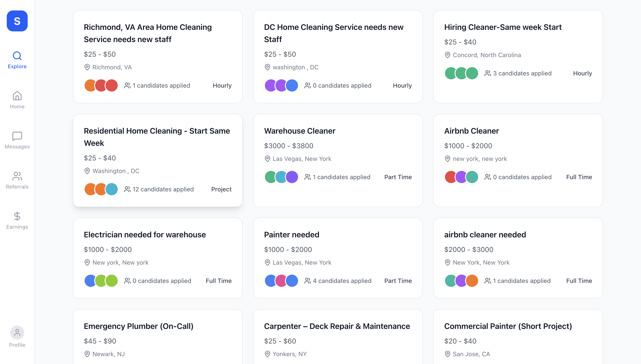Click the candidates icon on Painter needed card
This screenshot has width=641, height=364.
(x=308, y=281)
